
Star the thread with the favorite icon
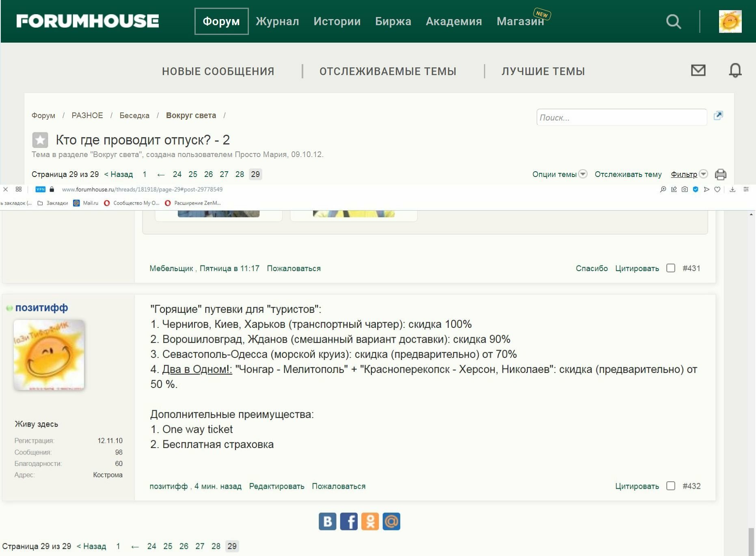[x=40, y=140]
